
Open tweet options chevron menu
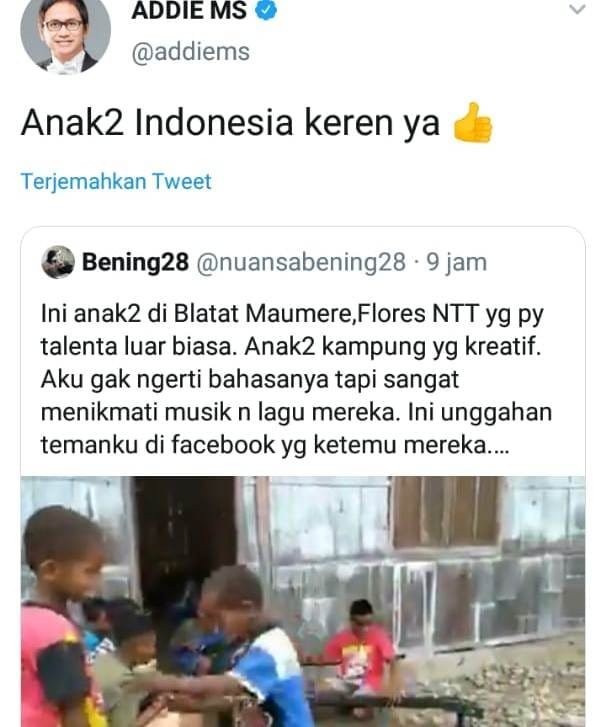pyautogui.click(x=577, y=9)
